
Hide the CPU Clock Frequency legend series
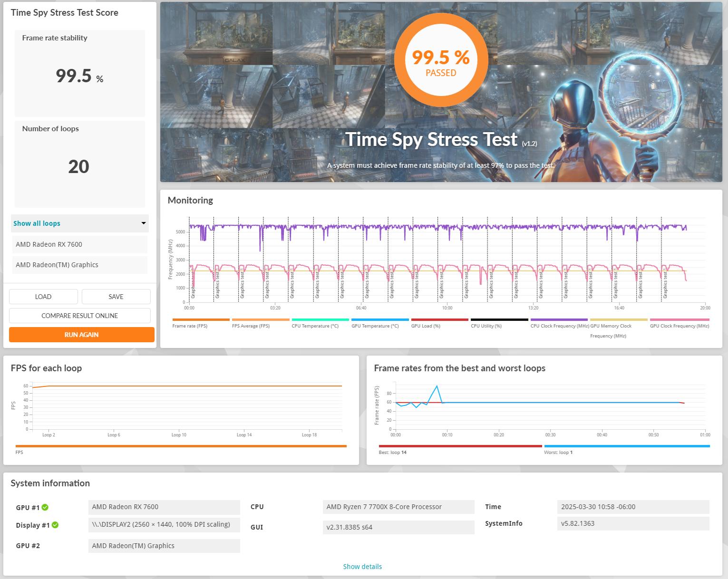pyautogui.click(x=560, y=326)
